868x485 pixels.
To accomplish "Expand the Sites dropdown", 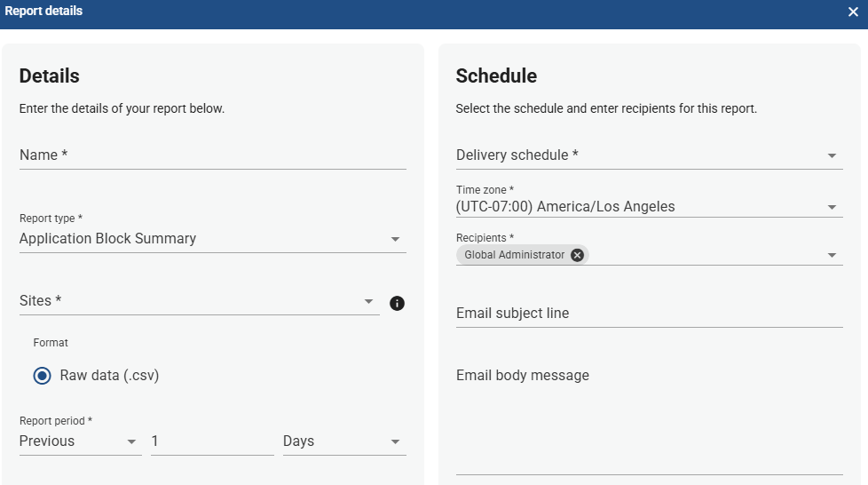I will tap(200, 301).
